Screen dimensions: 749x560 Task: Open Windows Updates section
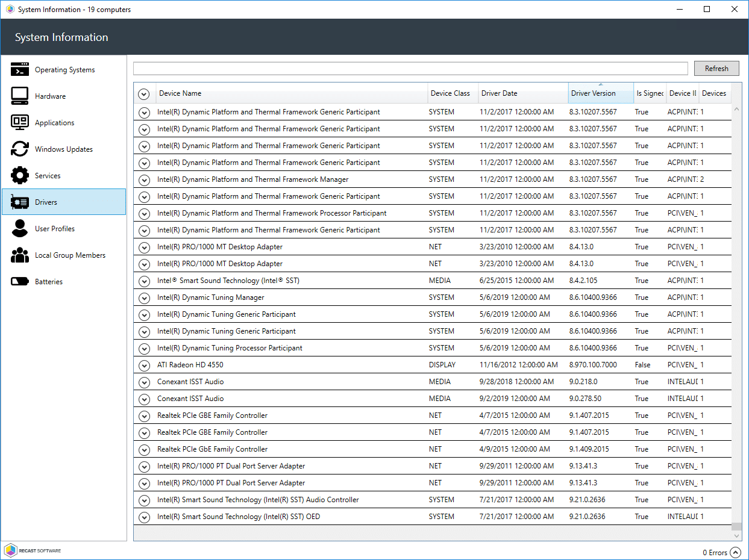coord(64,149)
